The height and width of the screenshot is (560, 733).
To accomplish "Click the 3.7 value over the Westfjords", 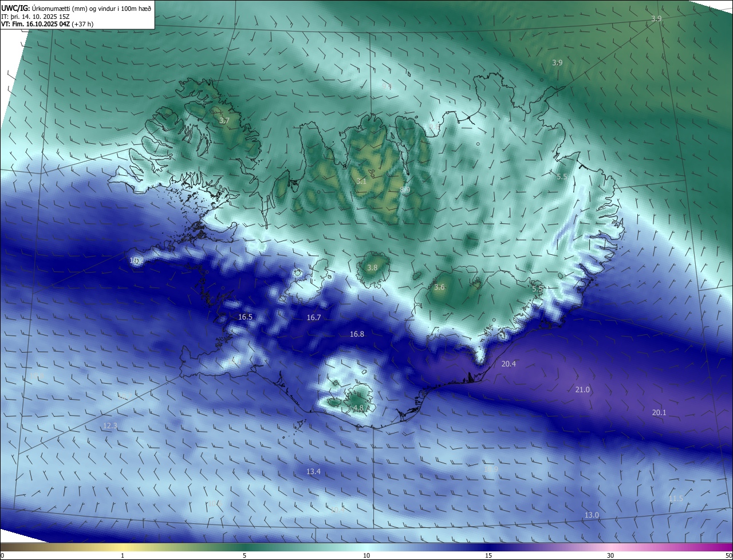I will click(224, 121).
